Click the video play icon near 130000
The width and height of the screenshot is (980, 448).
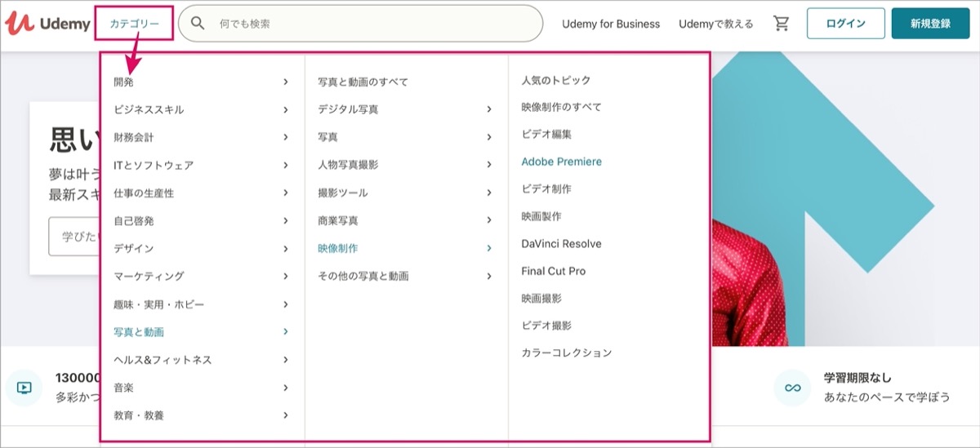tap(24, 388)
